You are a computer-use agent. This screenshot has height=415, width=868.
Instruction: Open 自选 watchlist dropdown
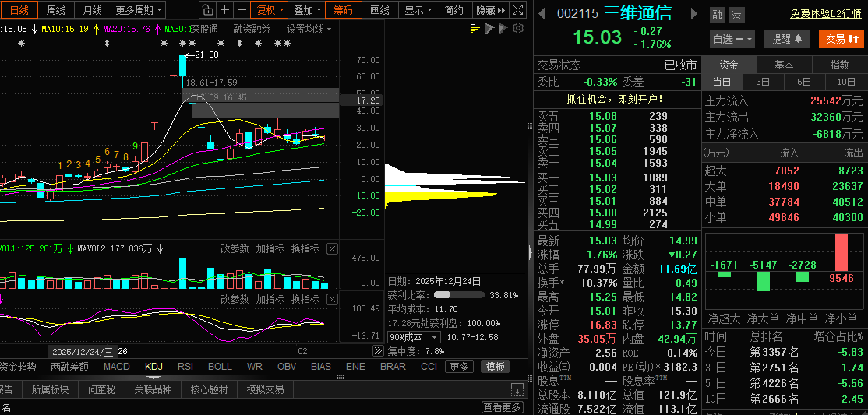click(x=732, y=39)
